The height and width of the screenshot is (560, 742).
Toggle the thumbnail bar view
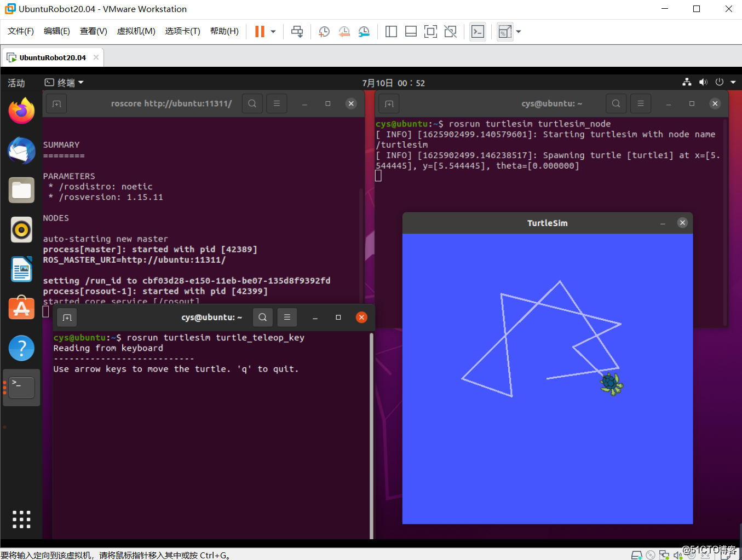(x=411, y=32)
